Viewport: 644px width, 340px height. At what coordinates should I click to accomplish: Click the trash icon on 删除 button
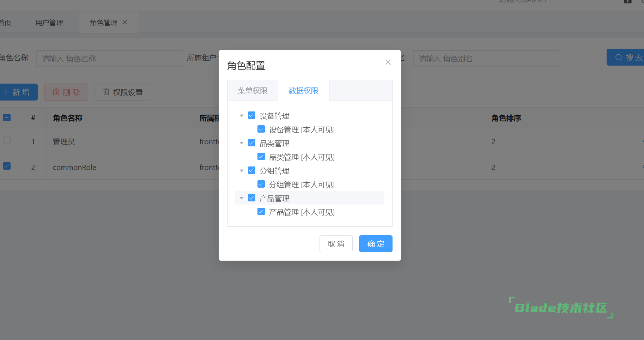[x=56, y=92]
